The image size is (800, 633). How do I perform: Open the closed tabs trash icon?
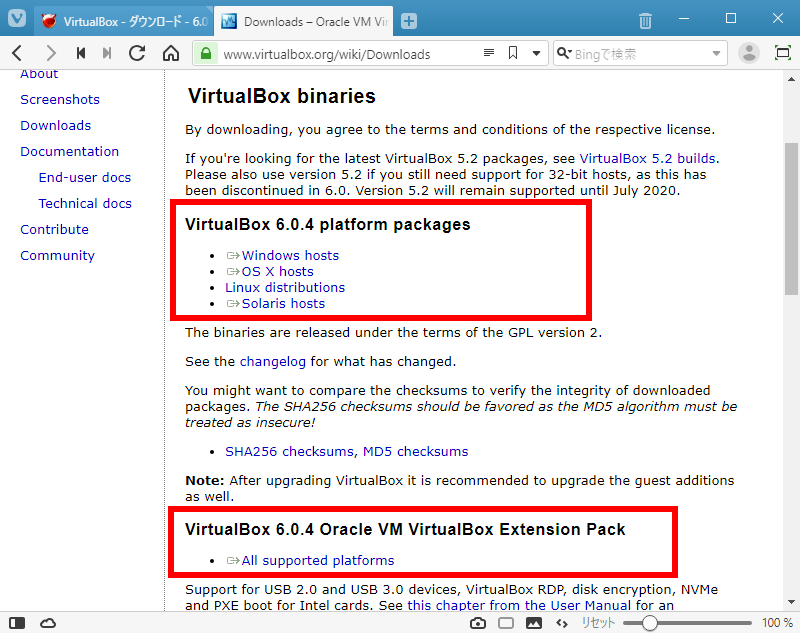click(644, 20)
